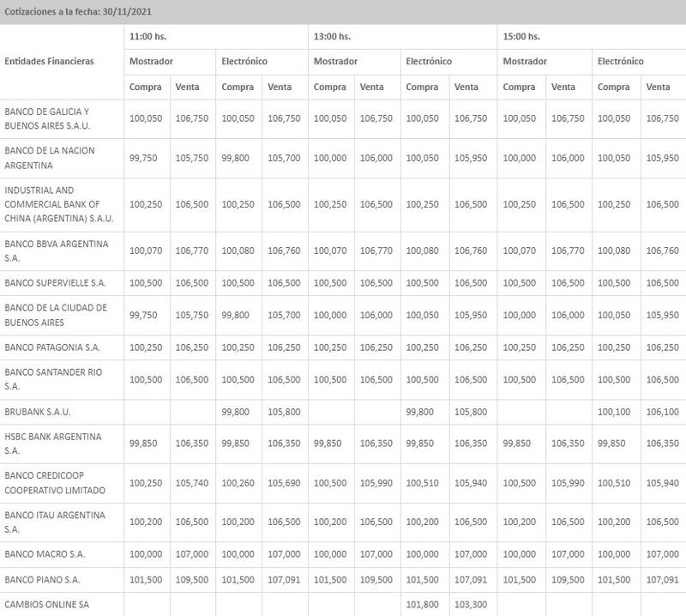Open the BANCO BBVA ARGENTINA S.A. entry
This screenshot has width=686, height=616.
57,250
